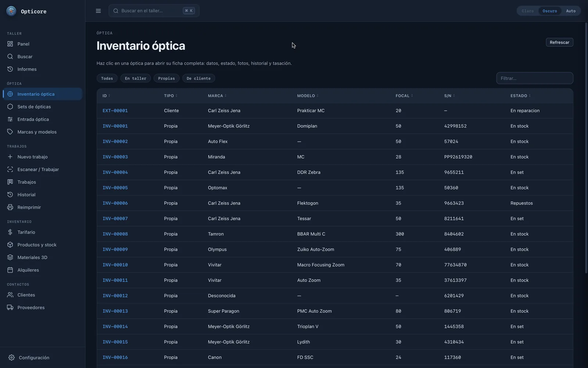The height and width of the screenshot is (368, 588).
Task: Click the Proveedores truck icon
Action: (10, 307)
